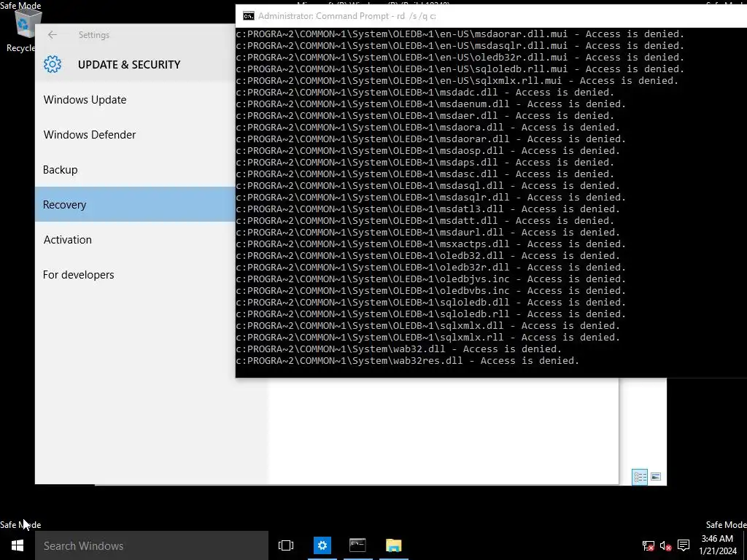Click the oledbvbs.inc output line
The width and height of the screenshot is (747, 560).
coord(430,290)
